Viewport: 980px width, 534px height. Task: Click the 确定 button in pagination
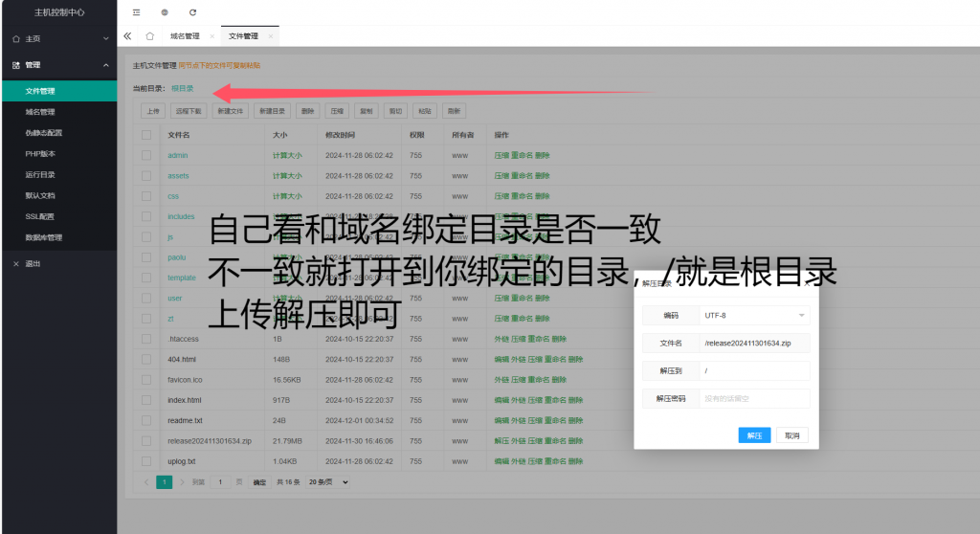pos(259,482)
